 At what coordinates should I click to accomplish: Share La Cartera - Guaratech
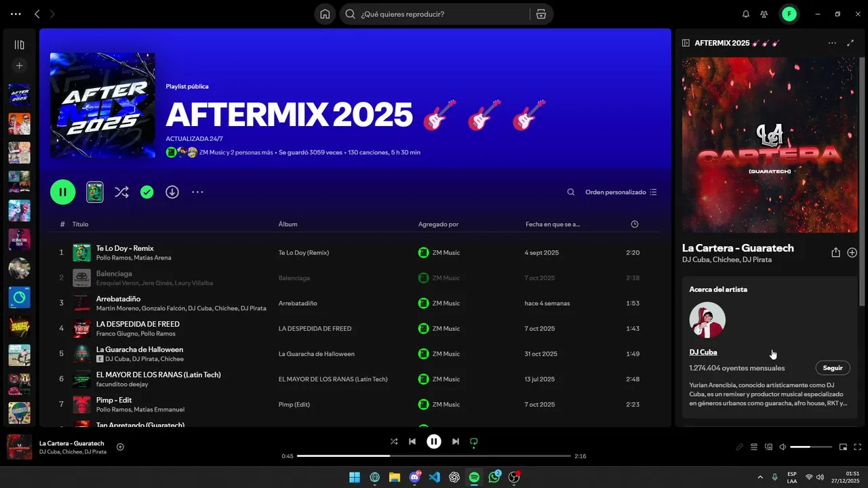pos(835,252)
